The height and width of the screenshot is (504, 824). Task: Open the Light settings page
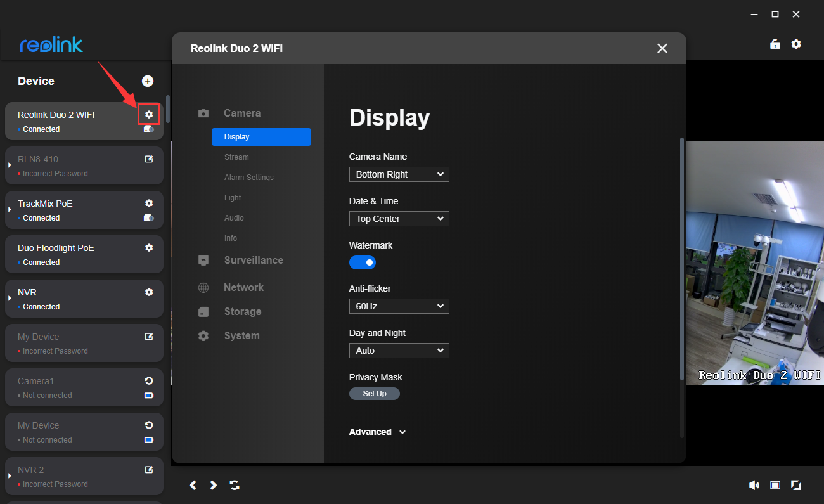(x=233, y=198)
